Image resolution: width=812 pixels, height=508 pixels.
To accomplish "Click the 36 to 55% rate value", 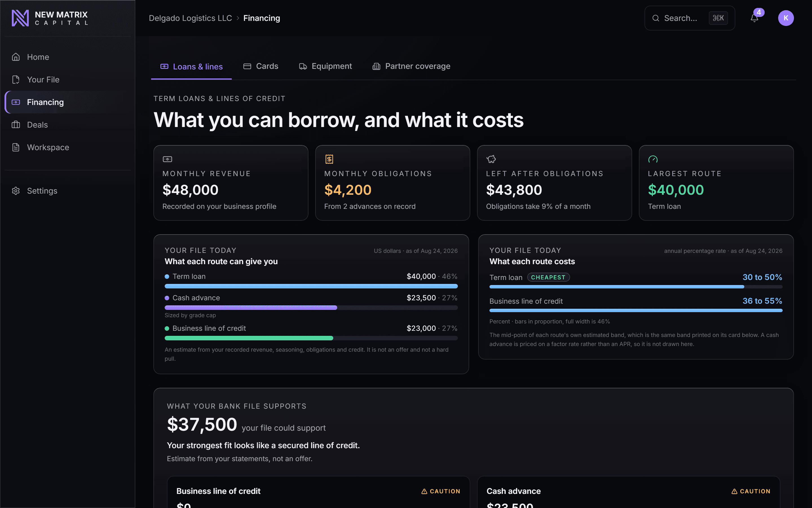I will pyautogui.click(x=762, y=301).
